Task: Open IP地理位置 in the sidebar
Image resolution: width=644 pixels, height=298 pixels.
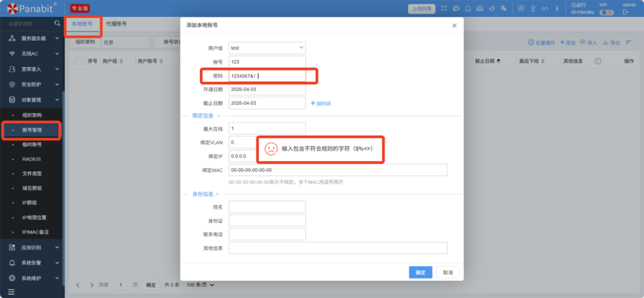Action: [34, 217]
